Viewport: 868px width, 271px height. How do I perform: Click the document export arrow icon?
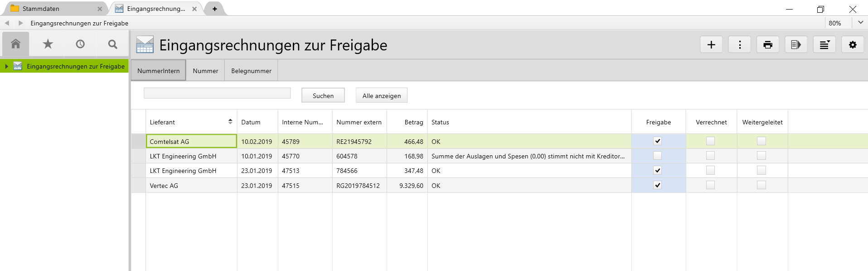[x=796, y=44]
